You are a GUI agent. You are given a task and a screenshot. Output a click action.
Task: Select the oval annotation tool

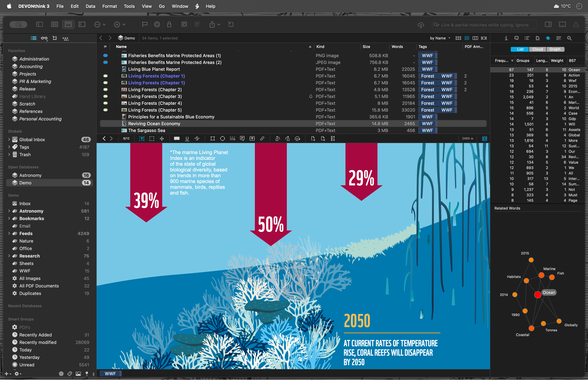point(222,139)
